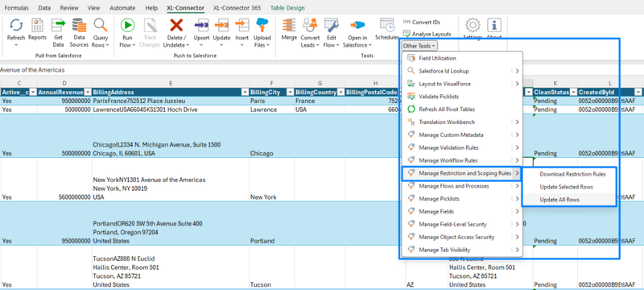Expand the Layout to VisualForce submenu arrow
Viewport: 644px width, 290px height.
pyautogui.click(x=517, y=84)
